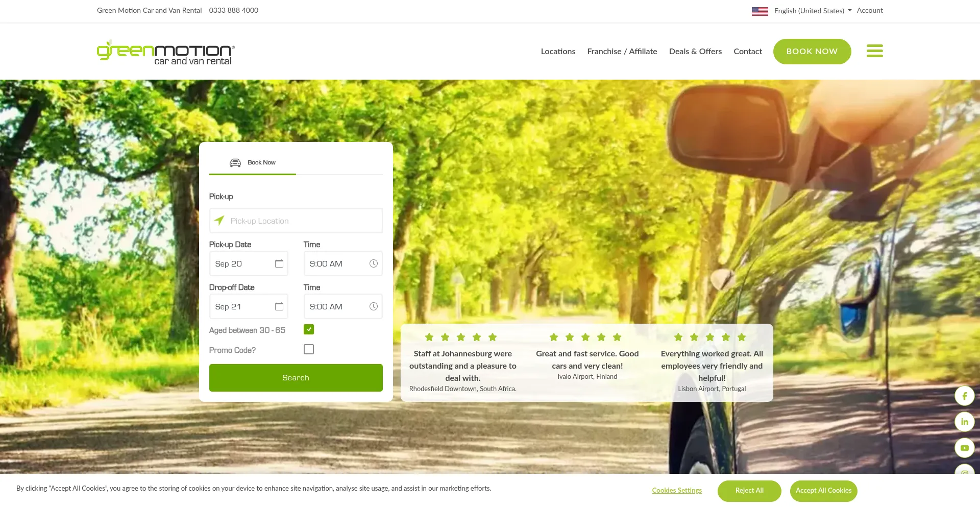The width and height of the screenshot is (980, 507).
Task: Click the green Search button
Action: pyautogui.click(x=296, y=378)
